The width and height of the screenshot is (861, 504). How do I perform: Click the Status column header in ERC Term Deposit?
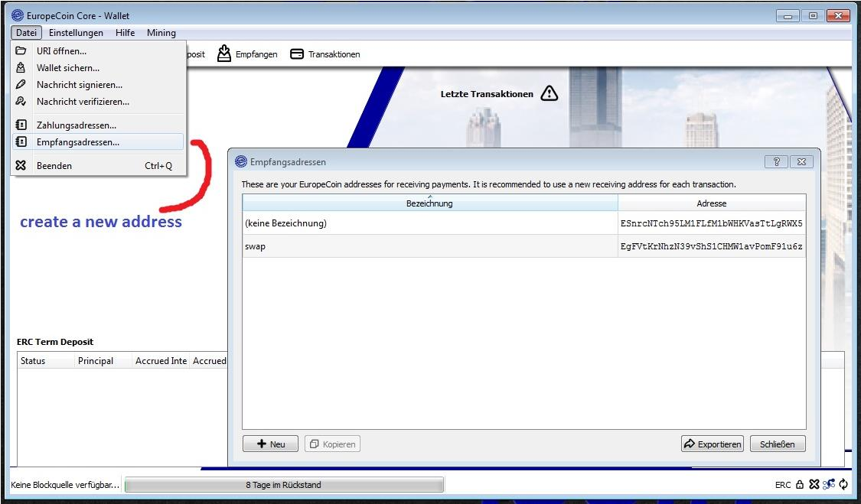tap(46, 361)
